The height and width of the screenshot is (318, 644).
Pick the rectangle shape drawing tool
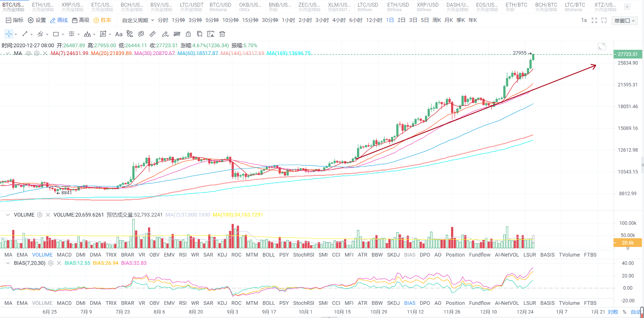56,34
